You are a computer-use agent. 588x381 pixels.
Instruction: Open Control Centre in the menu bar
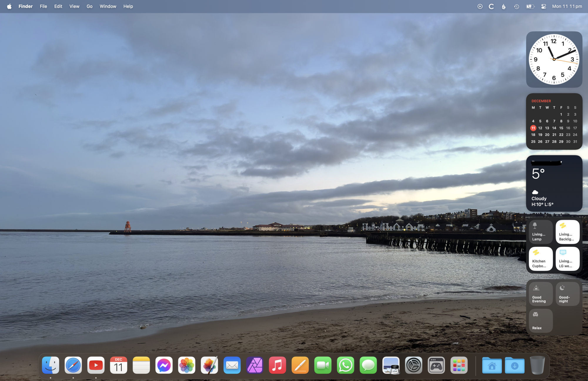[544, 6]
